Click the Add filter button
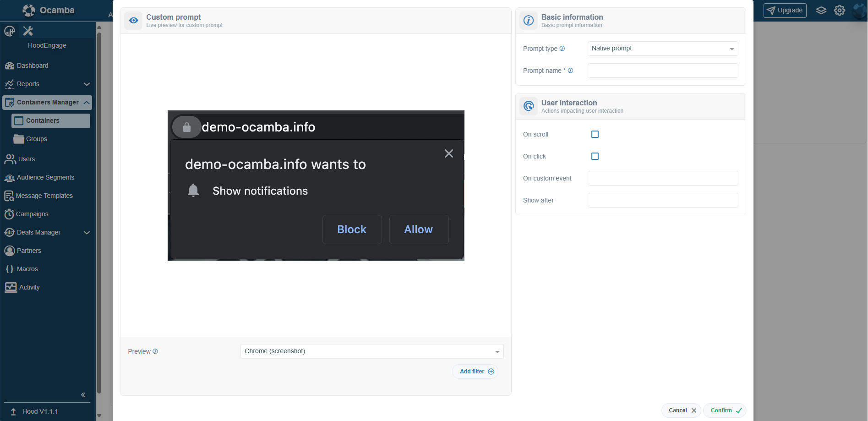 pos(475,372)
